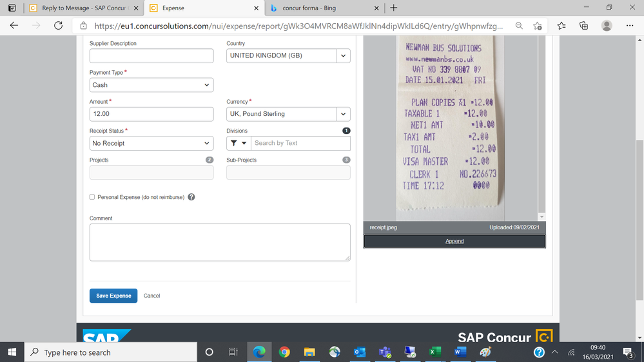Open the browser profile avatar
The image size is (644, 362).
point(607,26)
